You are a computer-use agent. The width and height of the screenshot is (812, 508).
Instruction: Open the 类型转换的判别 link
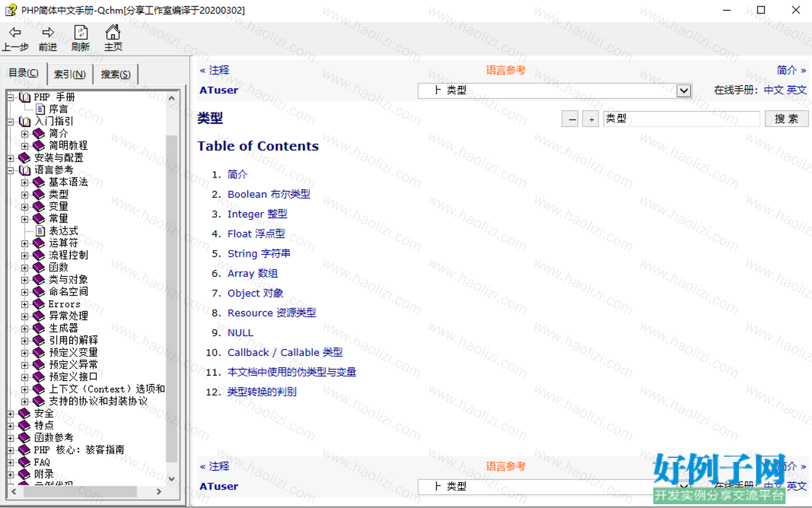262,392
